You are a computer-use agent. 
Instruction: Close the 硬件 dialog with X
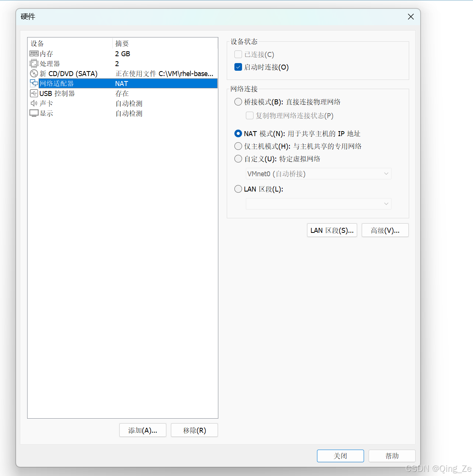pos(411,17)
